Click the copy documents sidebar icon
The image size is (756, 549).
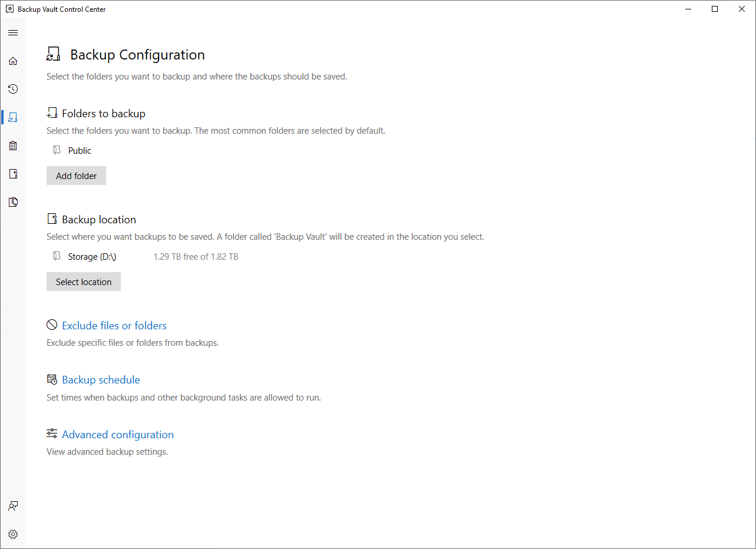(13, 202)
